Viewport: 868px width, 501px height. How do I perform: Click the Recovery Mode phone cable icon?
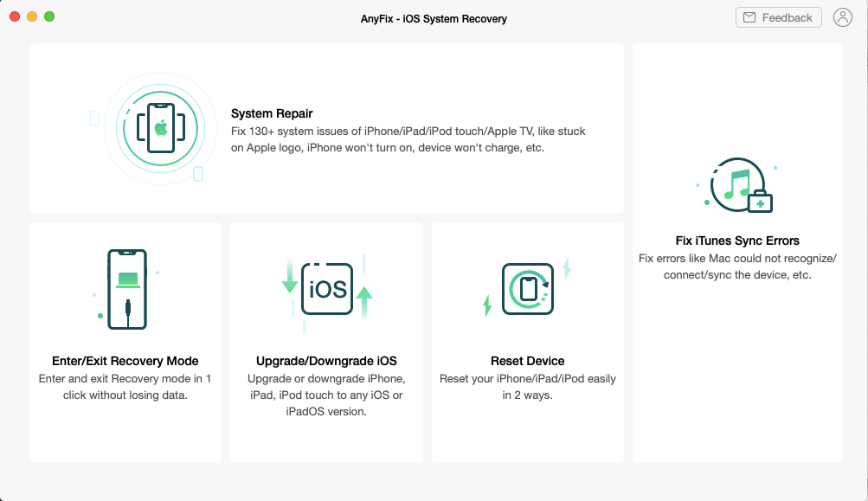pyautogui.click(x=127, y=289)
